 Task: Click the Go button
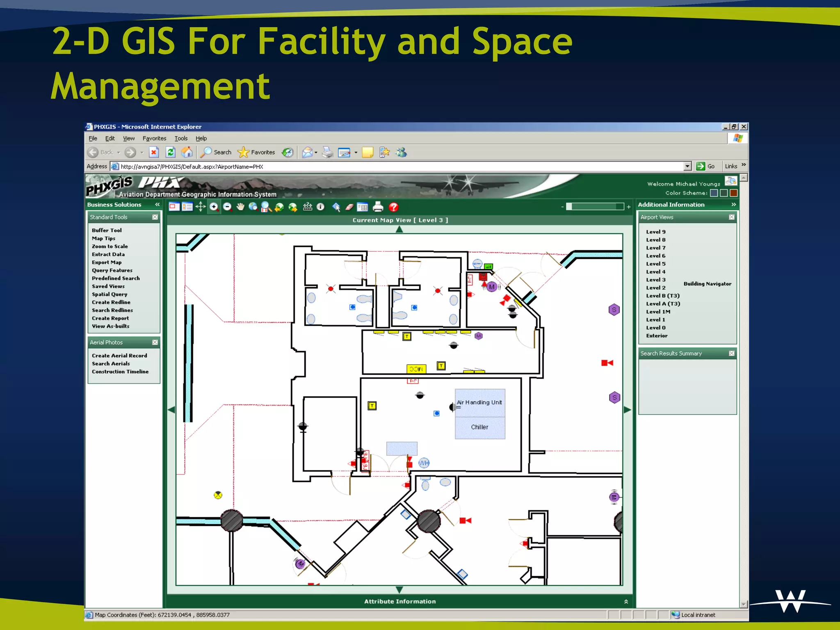pyautogui.click(x=705, y=166)
